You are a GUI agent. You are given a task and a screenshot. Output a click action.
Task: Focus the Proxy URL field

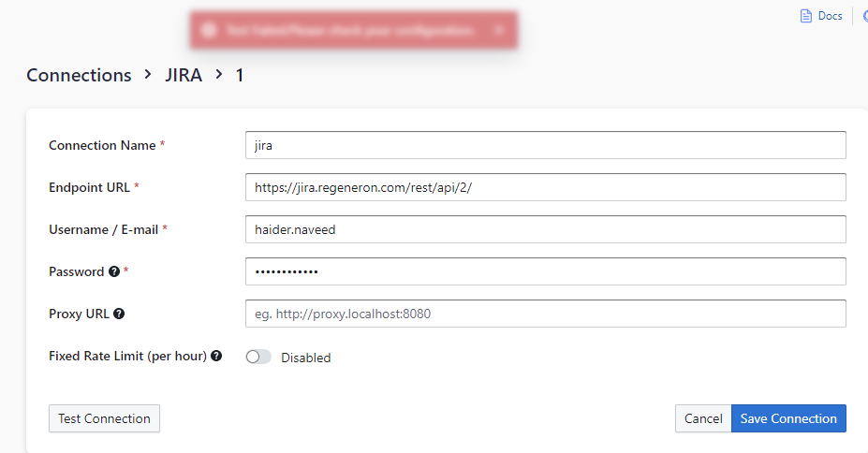pos(545,313)
